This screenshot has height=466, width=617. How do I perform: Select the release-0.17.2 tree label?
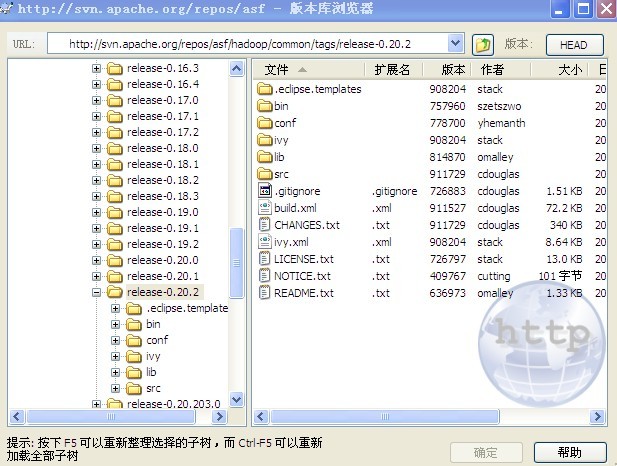click(x=163, y=132)
